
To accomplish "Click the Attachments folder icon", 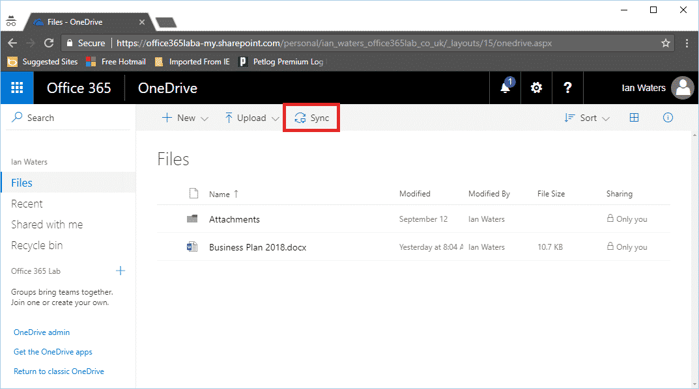I will pos(192,219).
